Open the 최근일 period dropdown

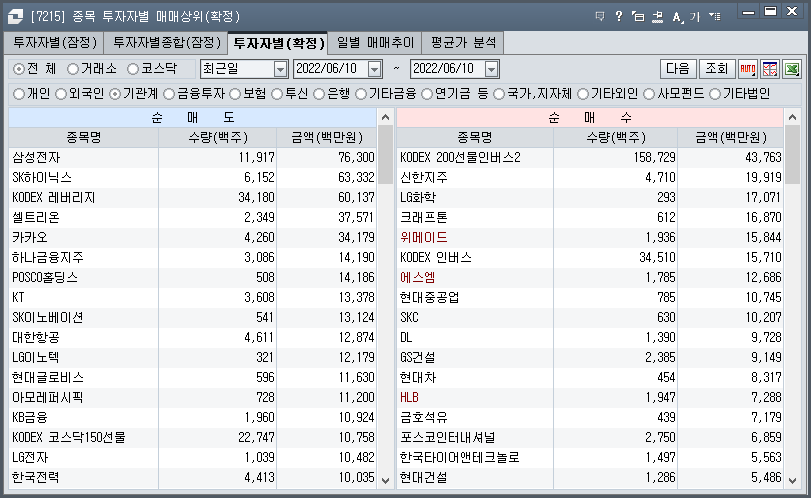point(280,69)
